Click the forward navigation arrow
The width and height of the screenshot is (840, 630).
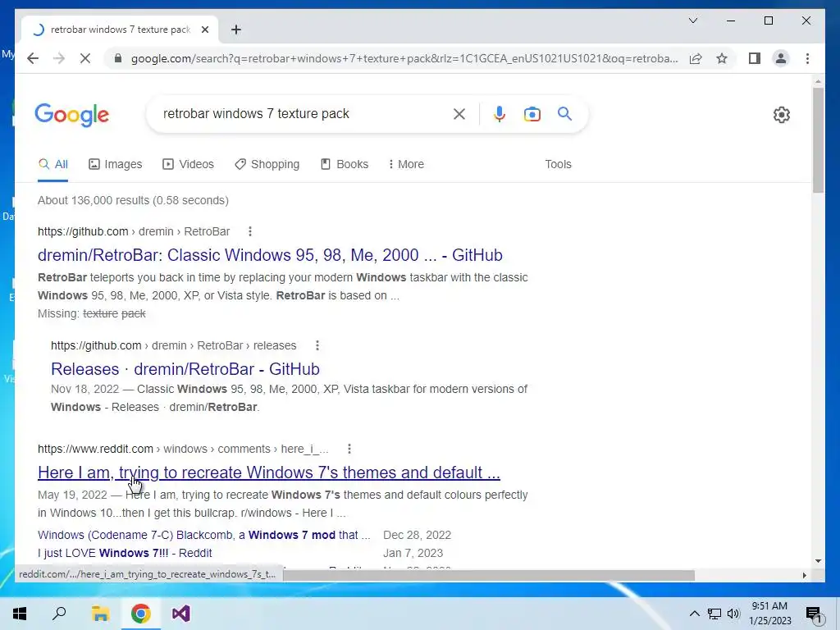tap(59, 58)
